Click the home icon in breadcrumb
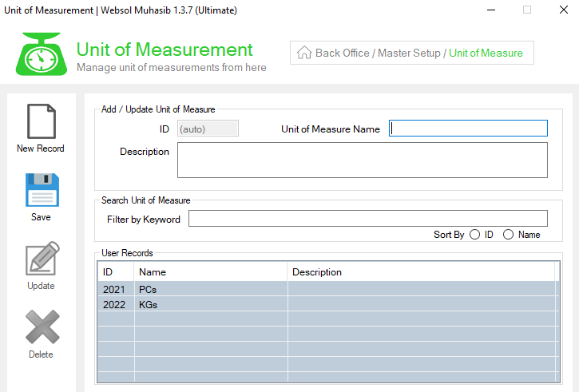 [x=304, y=53]
